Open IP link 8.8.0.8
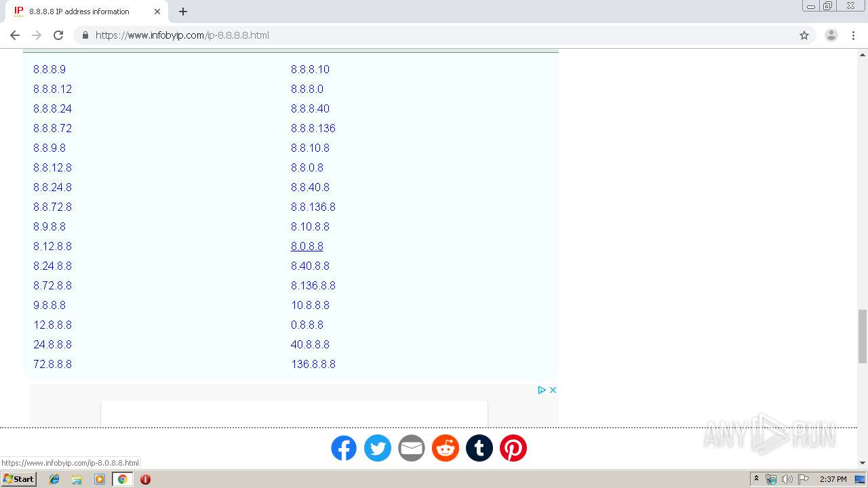Image resolution: width=868 pixels, height=488 pixels. coord(307,167)
